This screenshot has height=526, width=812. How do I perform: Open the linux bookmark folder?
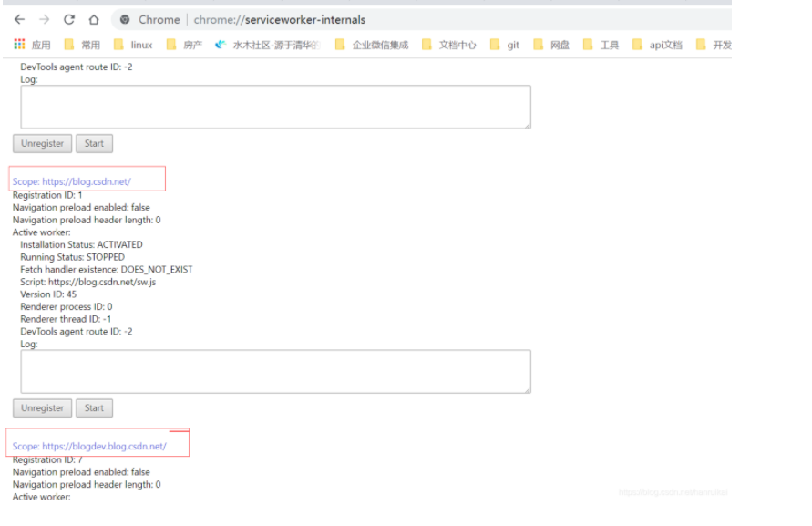tap(133, 45)
